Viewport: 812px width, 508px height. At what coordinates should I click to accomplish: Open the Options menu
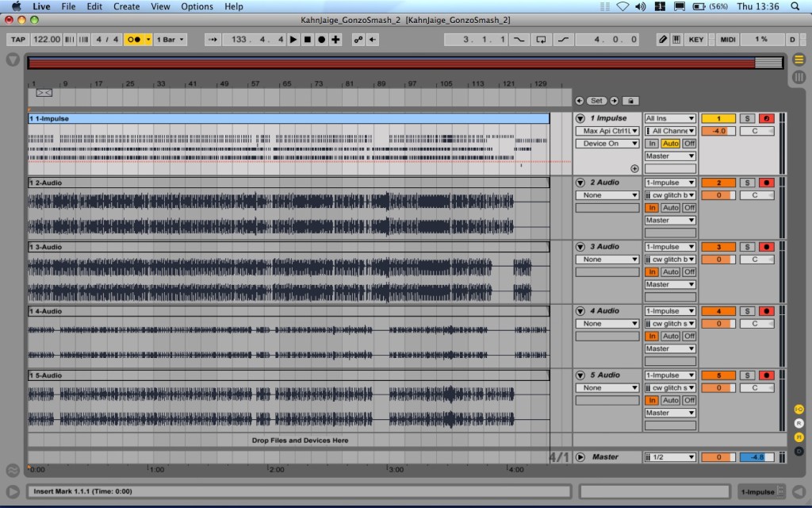coord(197,6)
